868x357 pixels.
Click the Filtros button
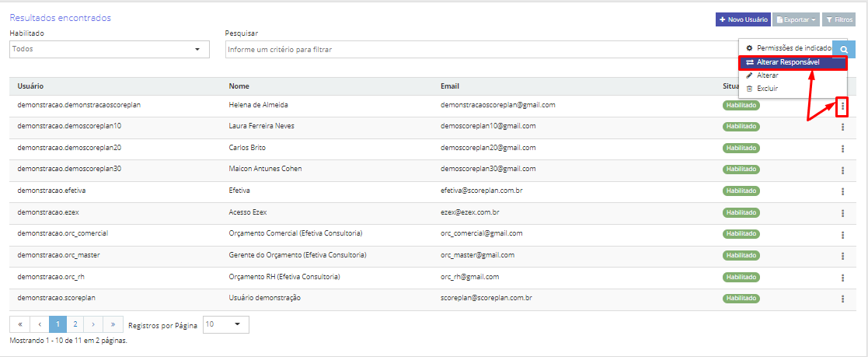pyautogui.click(x=839, y=19)
